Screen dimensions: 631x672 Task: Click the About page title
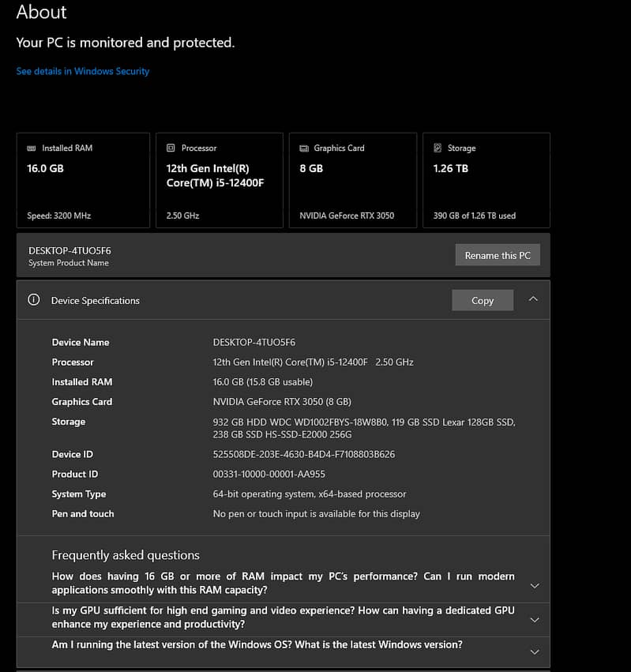[41, 12]
